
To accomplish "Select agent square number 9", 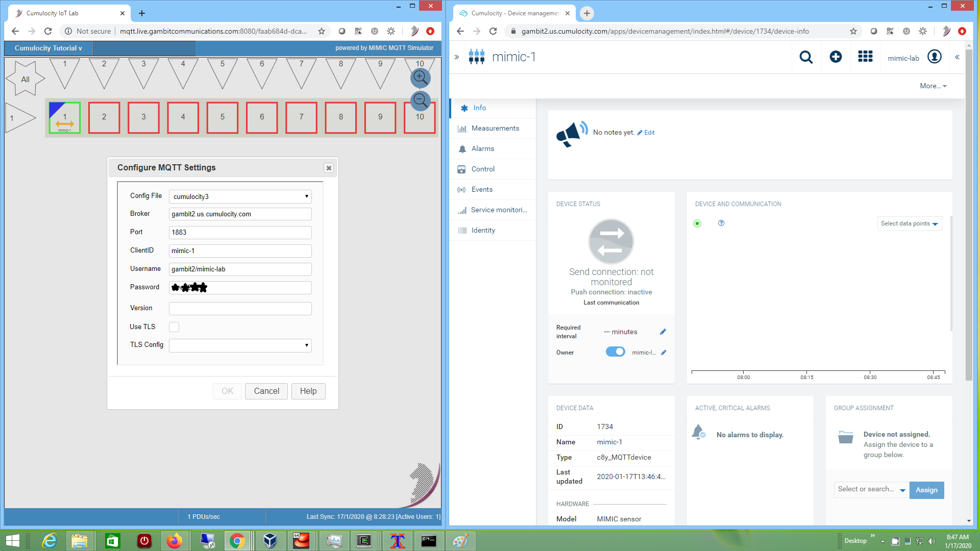I will tap(380, 118).
